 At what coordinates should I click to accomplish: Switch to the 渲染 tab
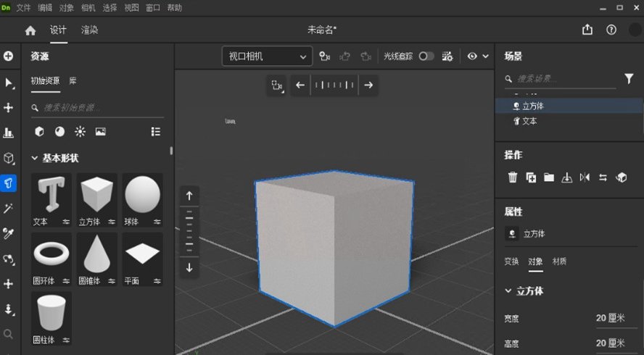[x=89, y=30]
